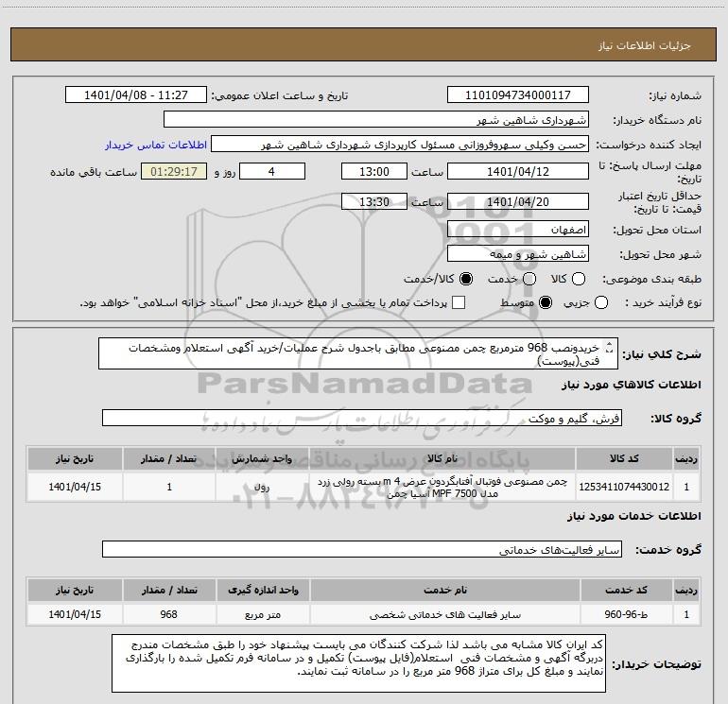Select the کالا/خدمت radio button
This screenshot has height=704, width=728.
point(466,279)
